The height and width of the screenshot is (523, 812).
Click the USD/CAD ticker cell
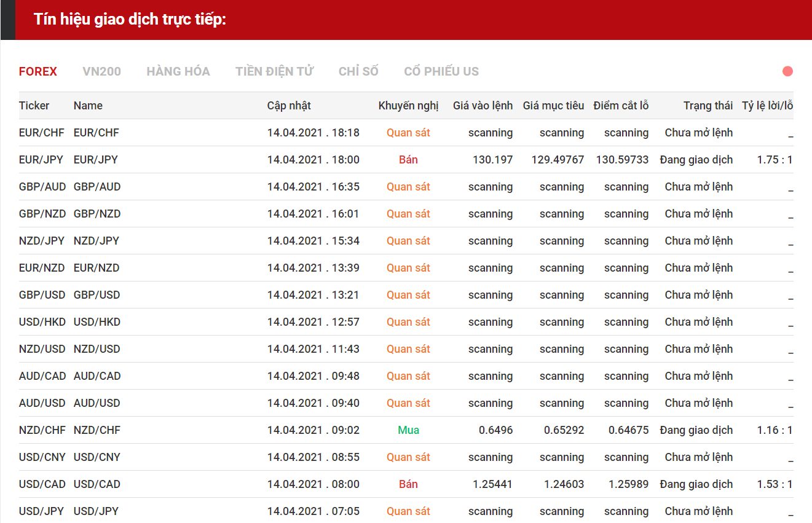point(42,484)
